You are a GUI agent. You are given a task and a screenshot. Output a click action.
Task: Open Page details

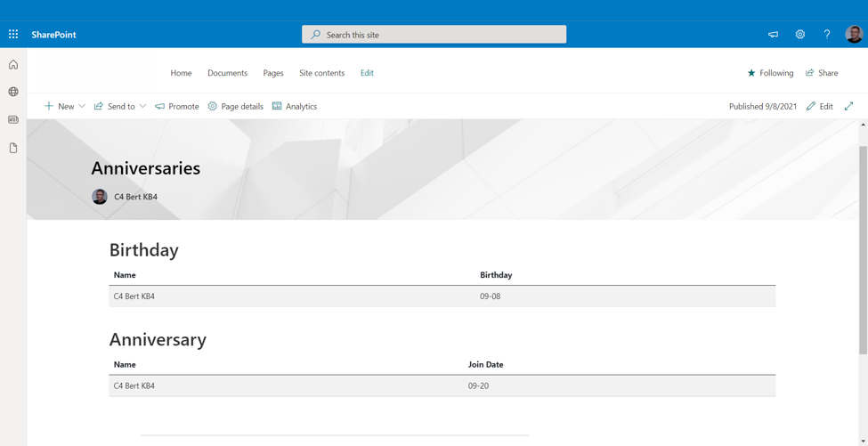click(x=235, y=106)
